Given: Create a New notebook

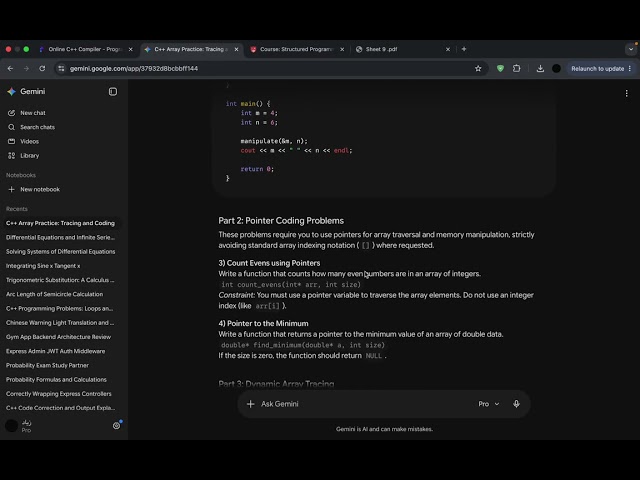Looking at the screenshot, I should [40, 189].
